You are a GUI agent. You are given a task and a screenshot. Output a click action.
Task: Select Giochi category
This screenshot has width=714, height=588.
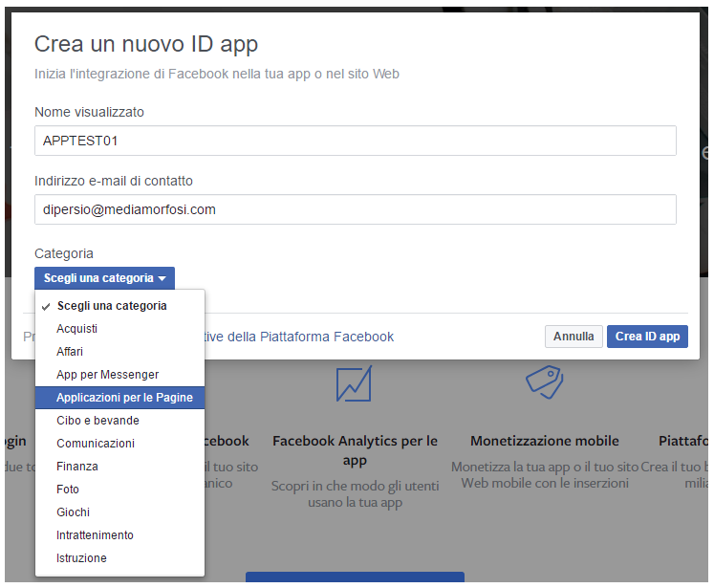pyautogui.click(x=119, y=512)
